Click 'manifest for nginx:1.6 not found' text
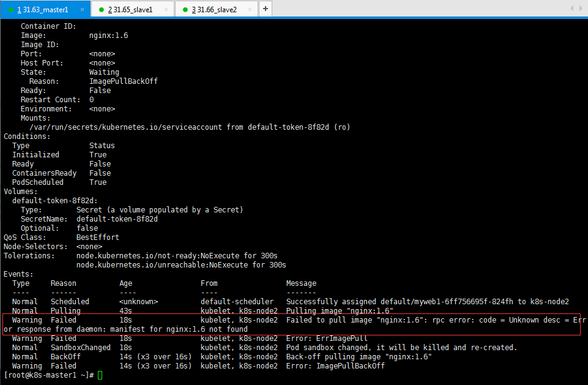 pos(179,329)
